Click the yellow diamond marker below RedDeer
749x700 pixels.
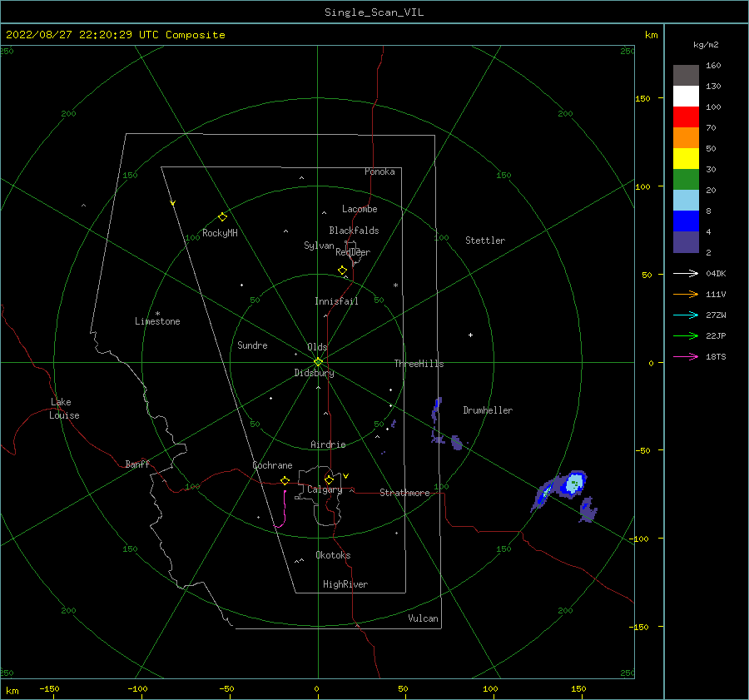pos(342,271)
